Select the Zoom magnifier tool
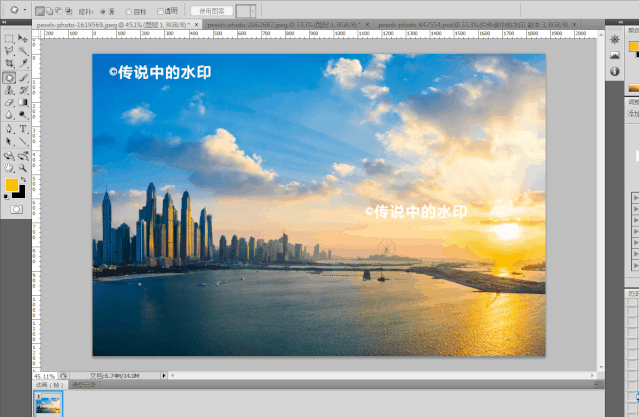This screenshot has width=639, height=417. [x=22, y=168]
